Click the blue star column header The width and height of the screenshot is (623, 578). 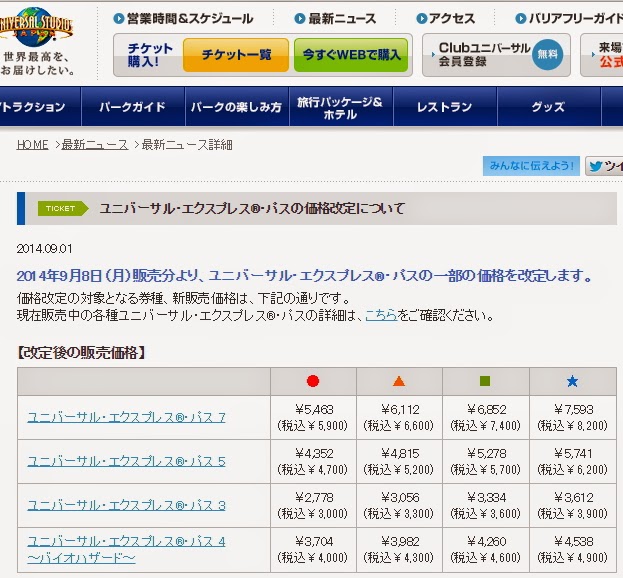[x=573, y=381]
